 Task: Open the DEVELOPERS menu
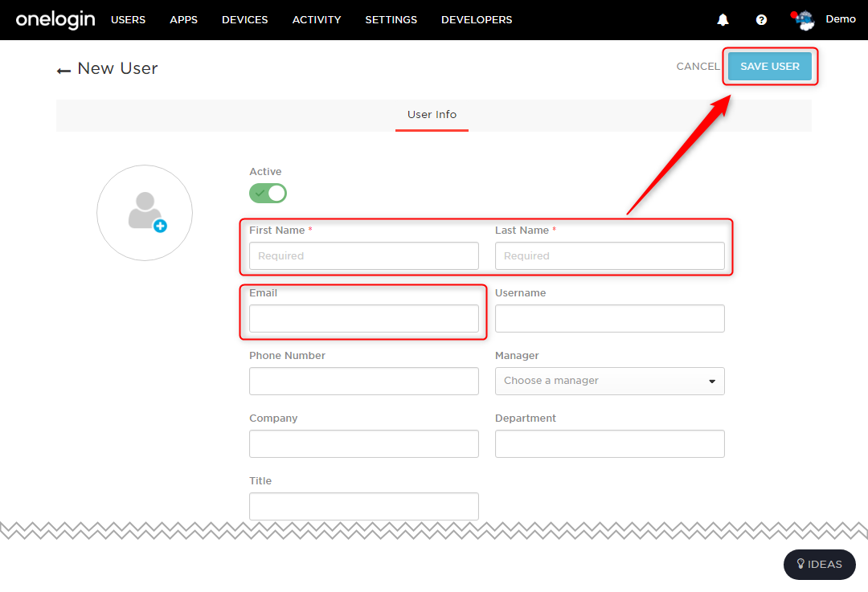(477, 20)
